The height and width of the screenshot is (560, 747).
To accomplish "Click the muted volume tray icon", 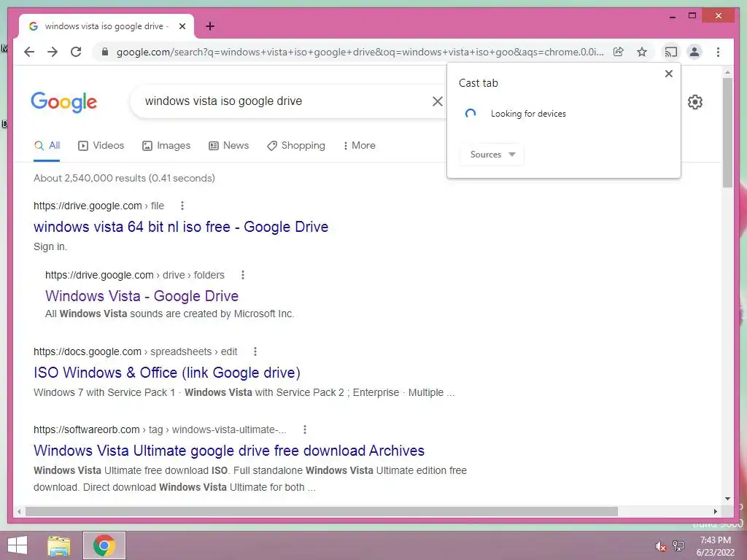I will [660, 546].
